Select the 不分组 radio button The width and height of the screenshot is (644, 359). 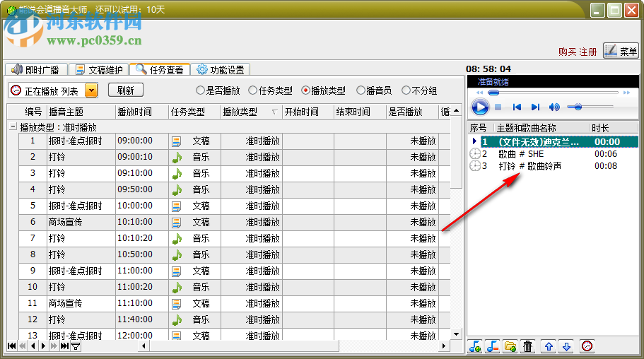tap(406, 90)
